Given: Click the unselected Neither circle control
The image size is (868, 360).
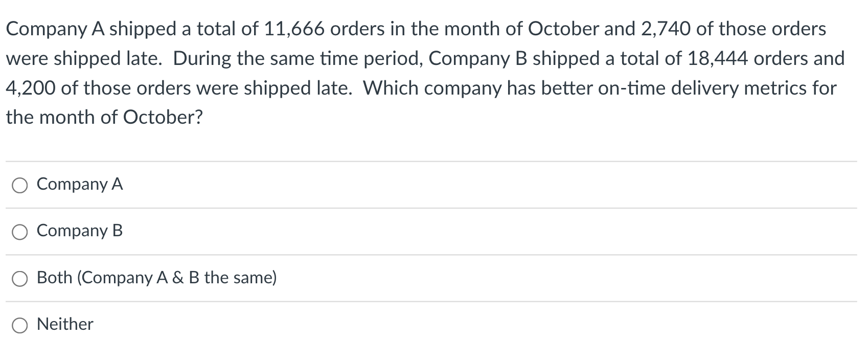Looking at the screenshot, I should pos(19,325).
